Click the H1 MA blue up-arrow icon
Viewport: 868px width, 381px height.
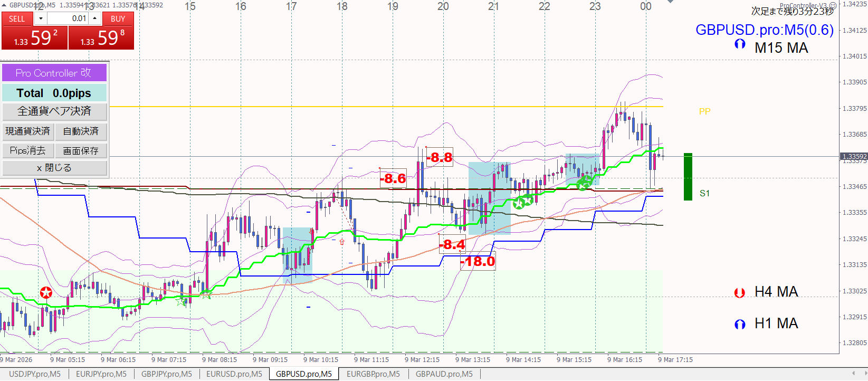point(740,324)
